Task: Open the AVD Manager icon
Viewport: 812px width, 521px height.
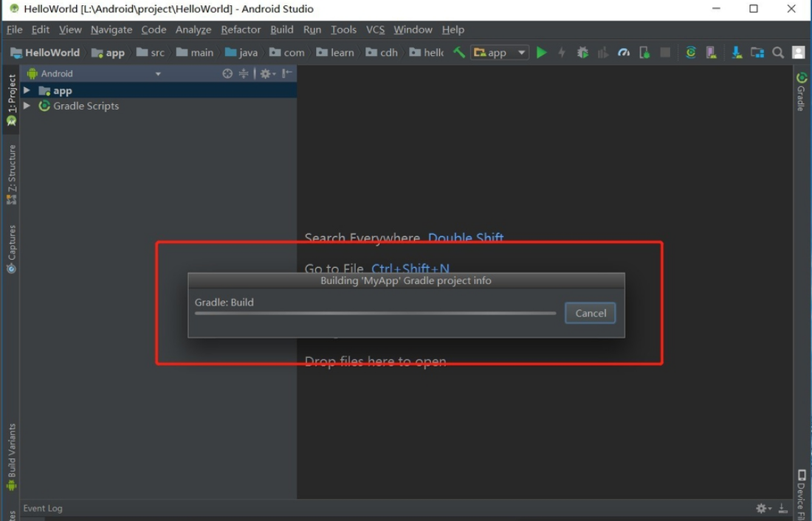Action: [711, 52]
